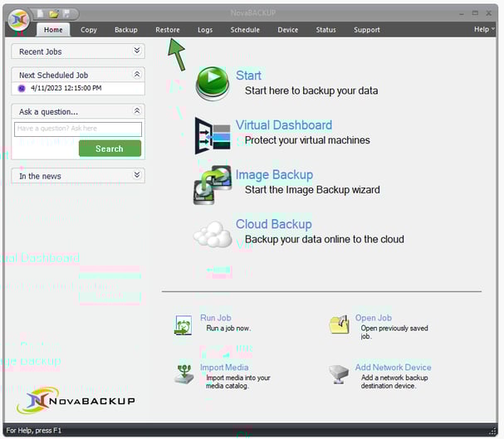Collapse the Next Scheduled Job panel
This screenshot has height=439, width=504.
[137, 75]
